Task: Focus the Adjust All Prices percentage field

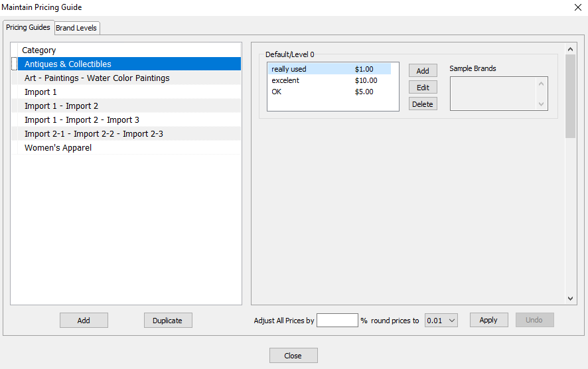Action: pos(337,321)
